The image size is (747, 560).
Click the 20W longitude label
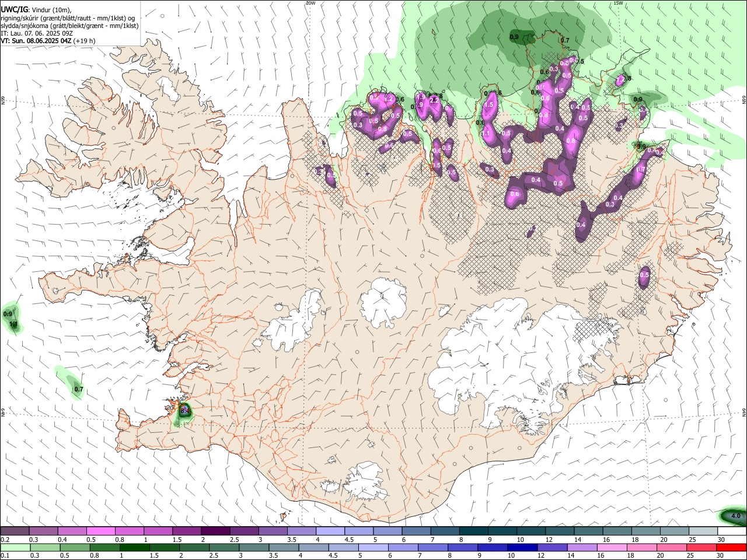[x=310, y=3]
